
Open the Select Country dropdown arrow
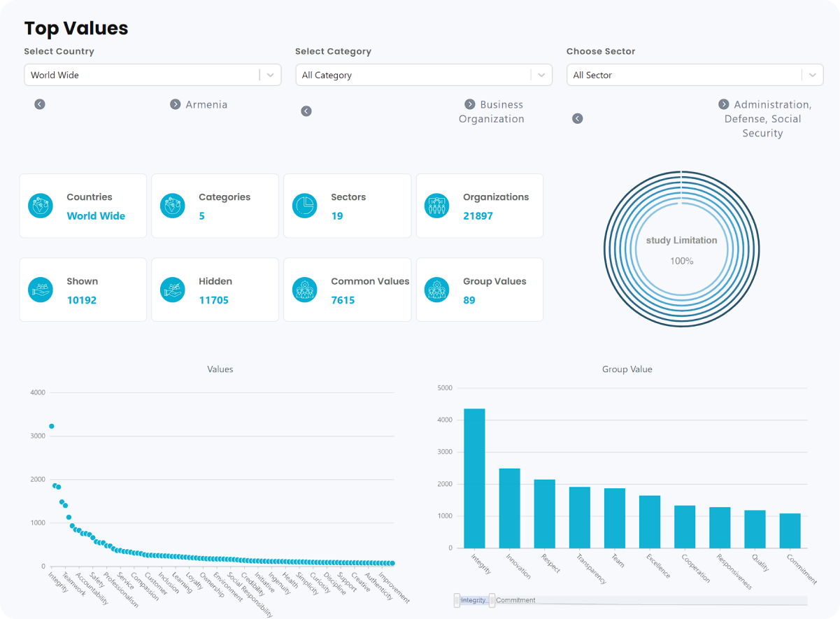click(x=271, y=75)
